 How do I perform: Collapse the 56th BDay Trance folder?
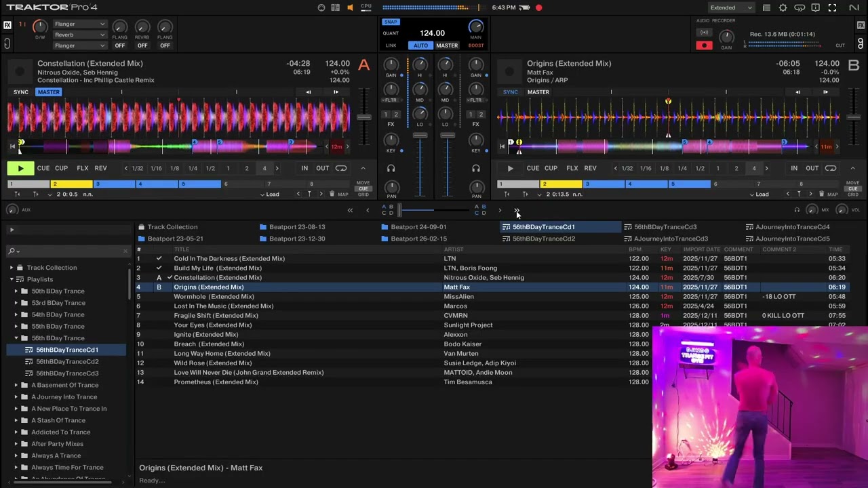[x=16, y=338]
